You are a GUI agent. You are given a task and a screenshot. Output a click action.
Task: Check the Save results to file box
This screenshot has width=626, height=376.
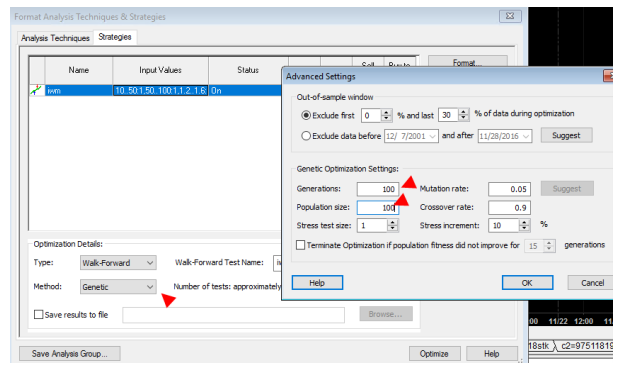(x=39, y=315)
